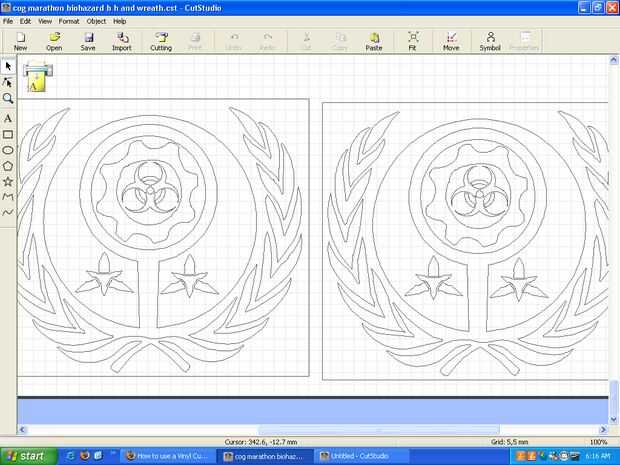Switch to Untitled - CutStudio taskbar window
Viewport: 620px width, 465px height.
(361, 456)
